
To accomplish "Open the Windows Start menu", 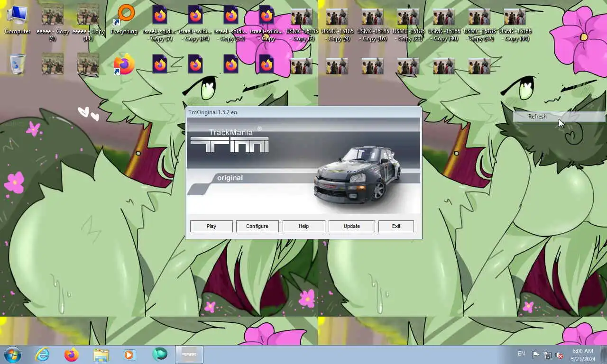I will pyautogui.click(x=13, y=355).
